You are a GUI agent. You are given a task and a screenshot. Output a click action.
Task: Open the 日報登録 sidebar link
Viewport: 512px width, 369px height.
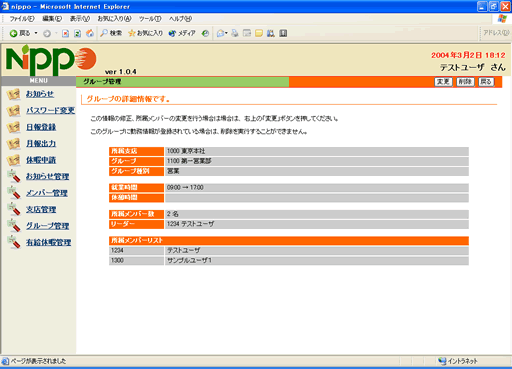coord(41,127)
